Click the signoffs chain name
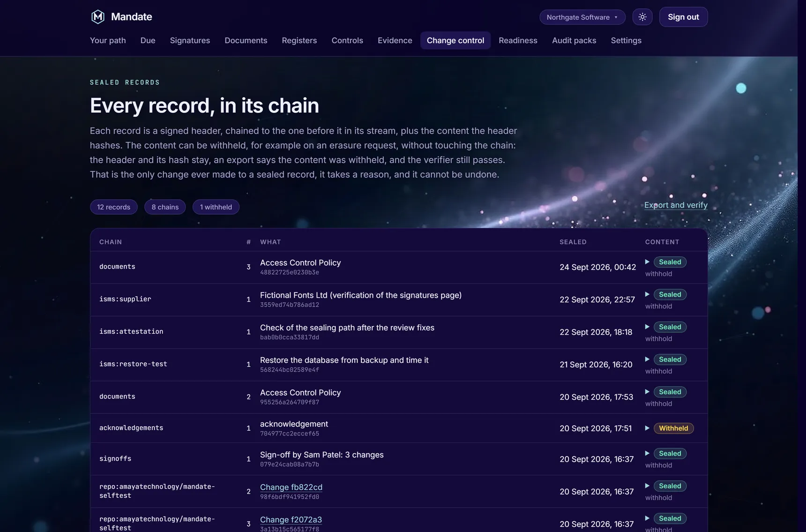This screenshot has height=532, width=806. pyautogui.click(x=115, y=459)
